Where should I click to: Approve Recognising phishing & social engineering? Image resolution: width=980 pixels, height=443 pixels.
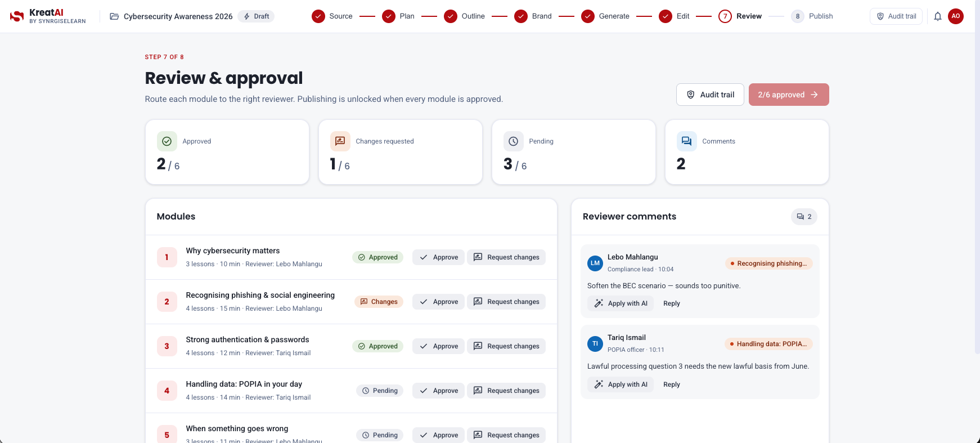[439, 302]
